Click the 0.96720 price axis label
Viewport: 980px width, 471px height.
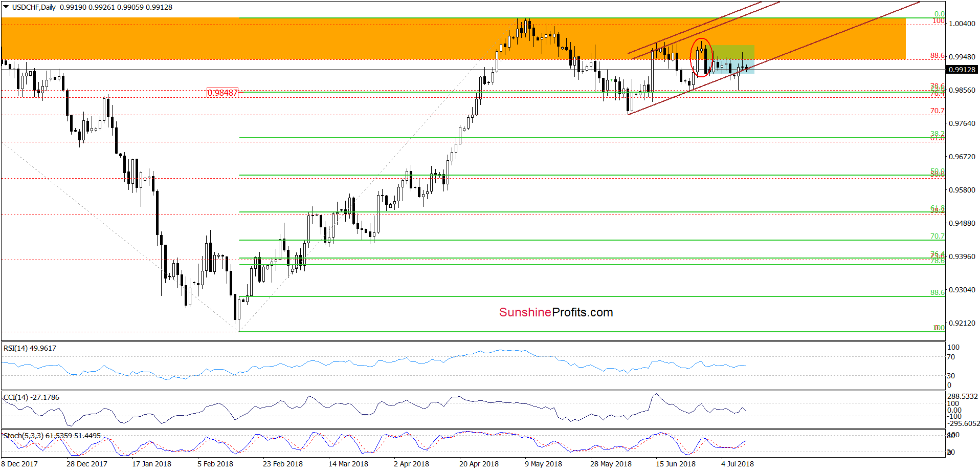point(962,157)
